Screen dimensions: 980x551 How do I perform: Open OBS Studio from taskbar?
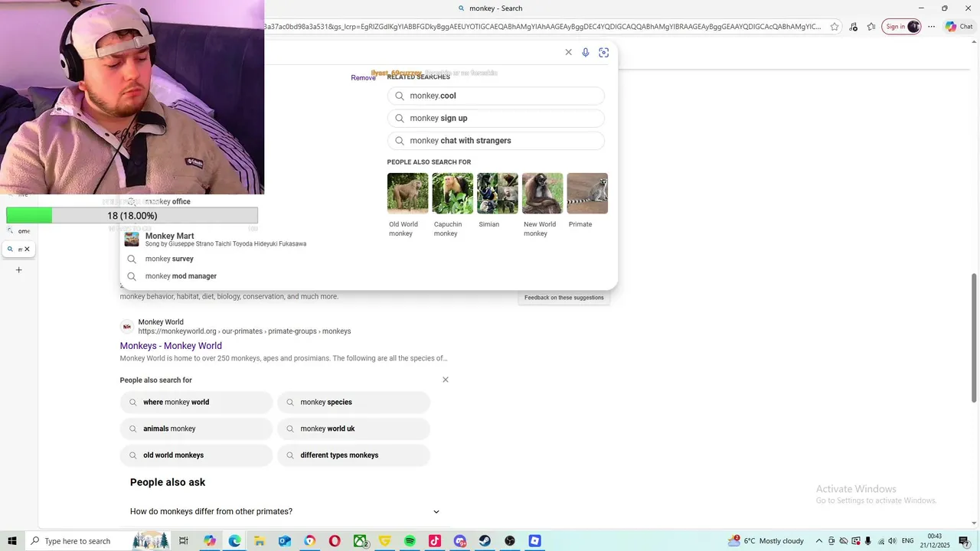coord(510,541)
